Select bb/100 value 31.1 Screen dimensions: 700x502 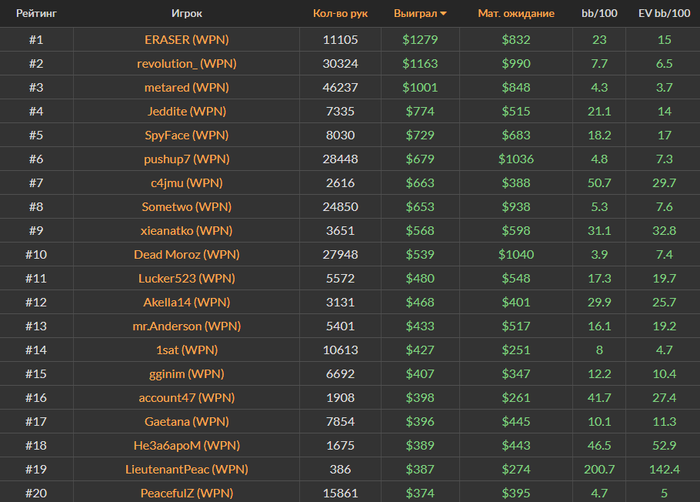click(599, 231)
